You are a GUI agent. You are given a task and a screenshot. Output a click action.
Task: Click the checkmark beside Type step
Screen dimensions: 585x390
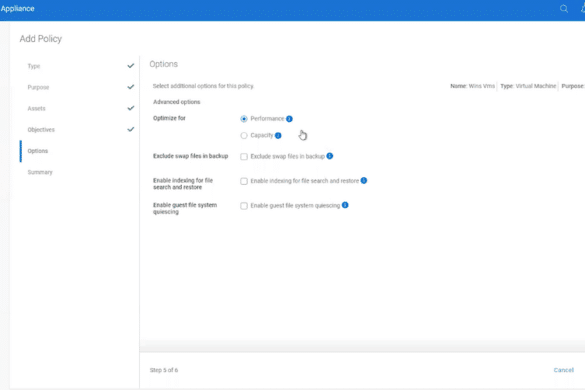(x=131, y=66)
